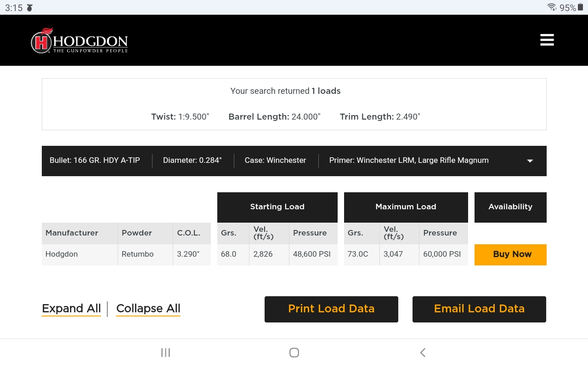
Task: Select Diameter: 0.284" text
Action: point(192,160)
